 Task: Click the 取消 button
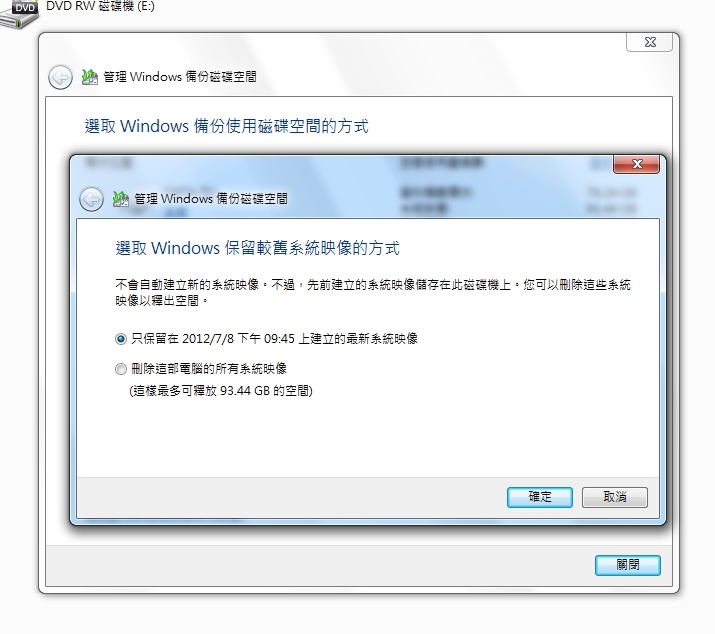pyautogui.click(x=615, y=497)
